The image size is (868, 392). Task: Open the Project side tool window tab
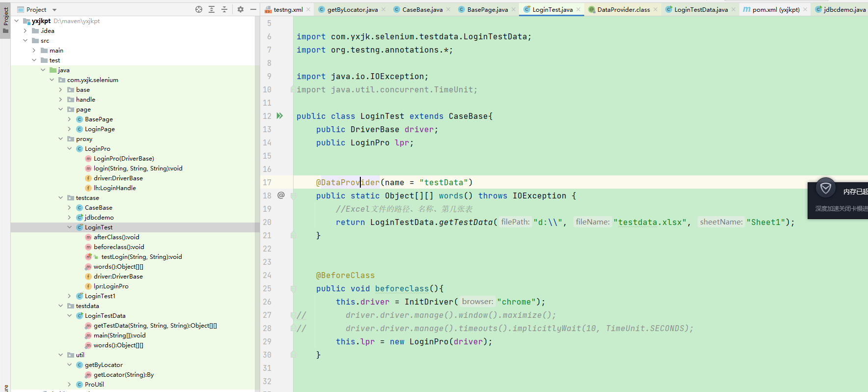(x=5, y=20)
